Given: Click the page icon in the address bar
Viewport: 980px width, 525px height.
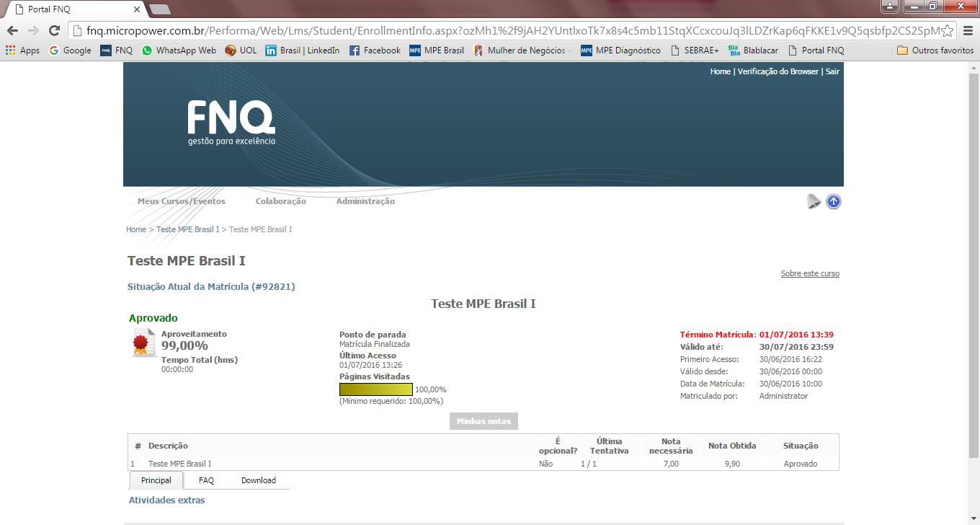Looking at the screenshot, I should tap(78, 30).
